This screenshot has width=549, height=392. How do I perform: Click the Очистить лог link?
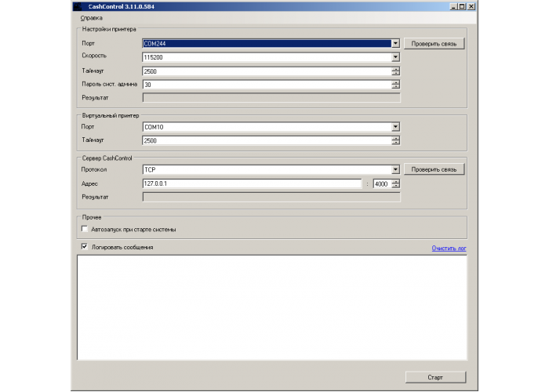[449, 249]
